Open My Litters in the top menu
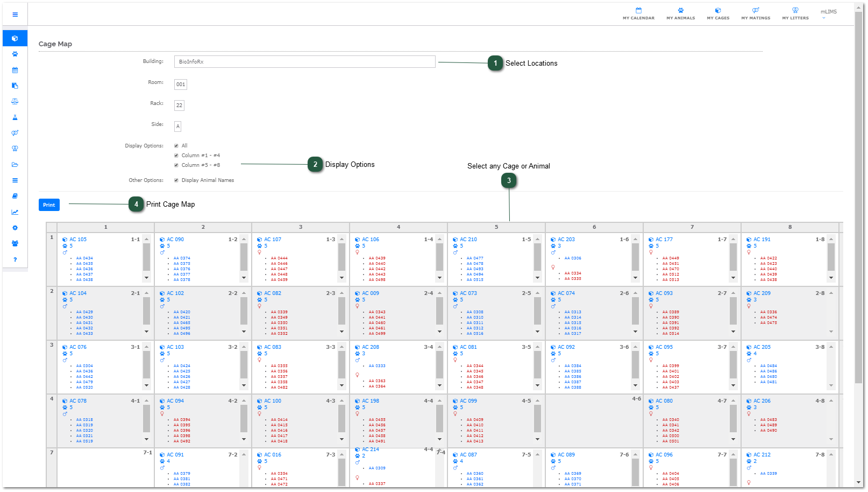The width and height of the screenshot is (868, 492). [795, 14]
